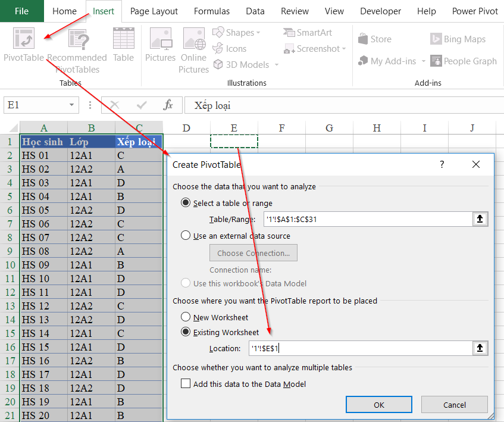Open the Data tab
The width and height of the screenshot is (504, 422).
point(255,11)
